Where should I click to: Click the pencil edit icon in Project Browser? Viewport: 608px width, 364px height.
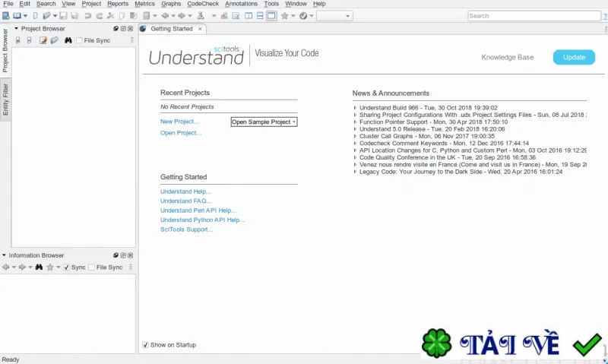point(43,40)
